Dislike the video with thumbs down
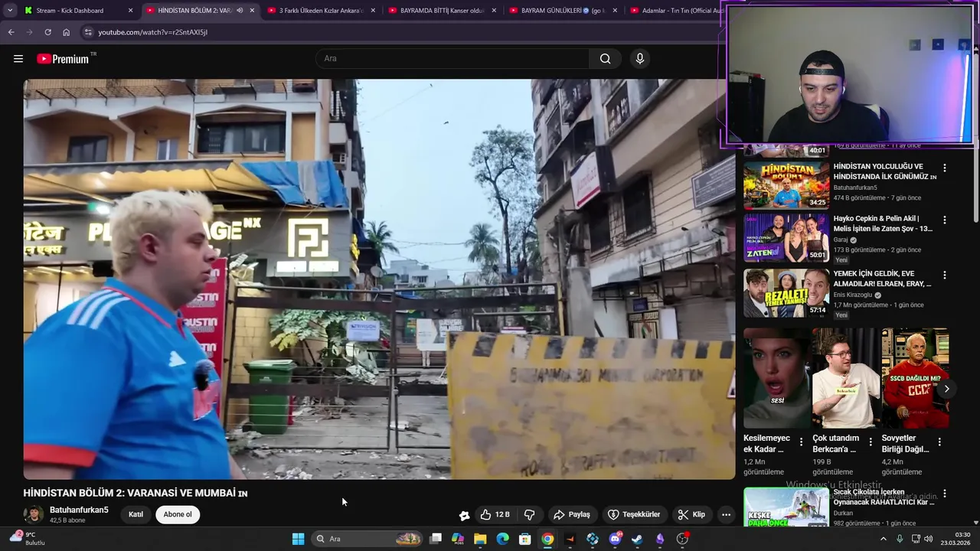Screen dimensions: 980x551 click(529, 514)
